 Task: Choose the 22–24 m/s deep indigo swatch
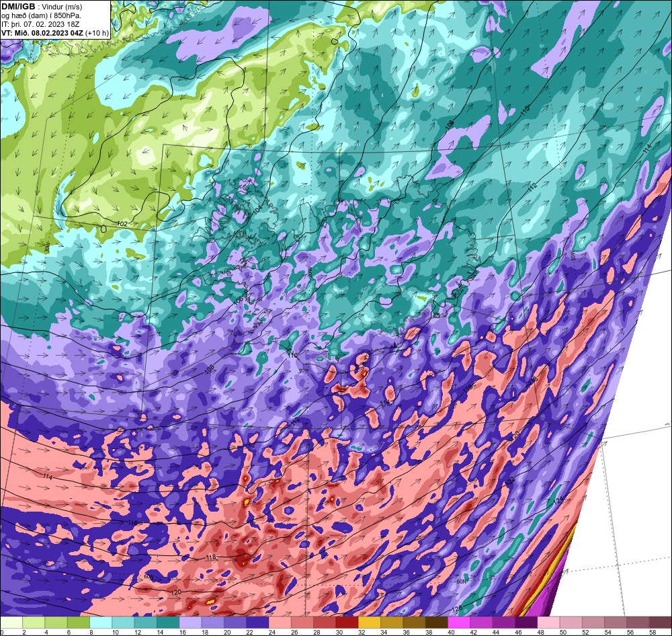pos(257,622)
